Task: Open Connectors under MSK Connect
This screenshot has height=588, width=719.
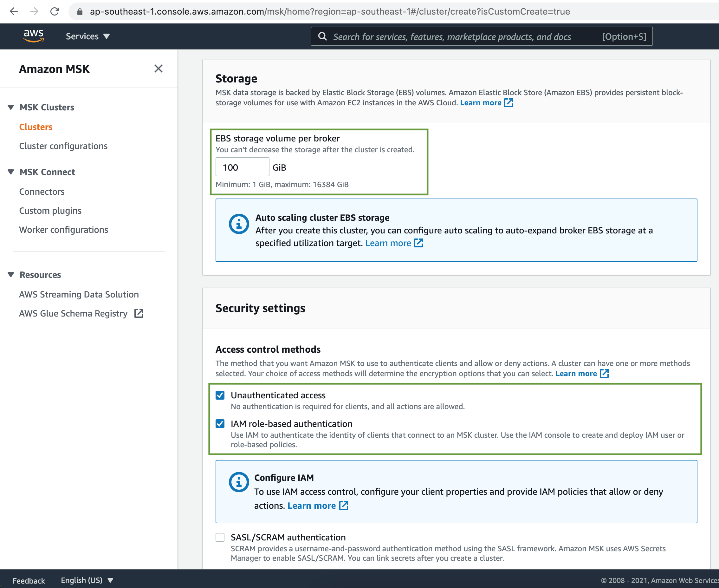Action: tap(42, 192)
